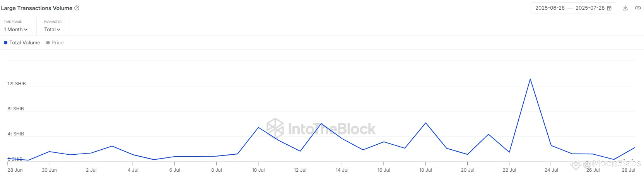Toggle the Price series on the chart
Image resolution: width=644 pixels, height=174 pixels.
(x=55, y=43)
